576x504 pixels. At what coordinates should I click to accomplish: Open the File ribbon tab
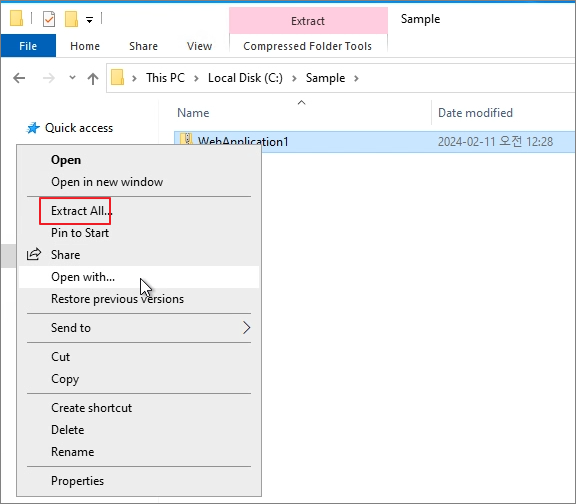click(x=28, y=46)
